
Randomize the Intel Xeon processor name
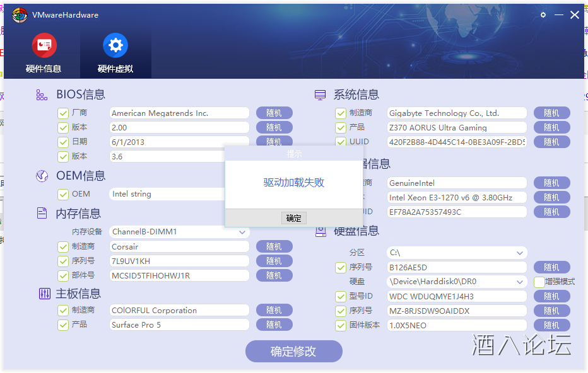pos(551,197)
